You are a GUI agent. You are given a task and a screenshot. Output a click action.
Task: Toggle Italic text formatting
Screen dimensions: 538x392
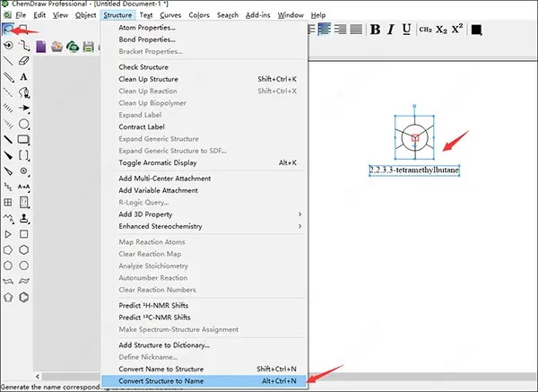[x=392, y=30]
